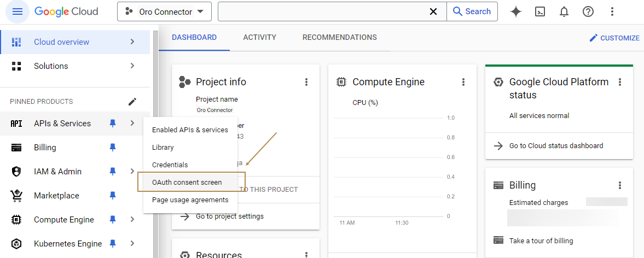Unpin APIs & Services from pinned products

pyautogui.click(x=113, y=124)
